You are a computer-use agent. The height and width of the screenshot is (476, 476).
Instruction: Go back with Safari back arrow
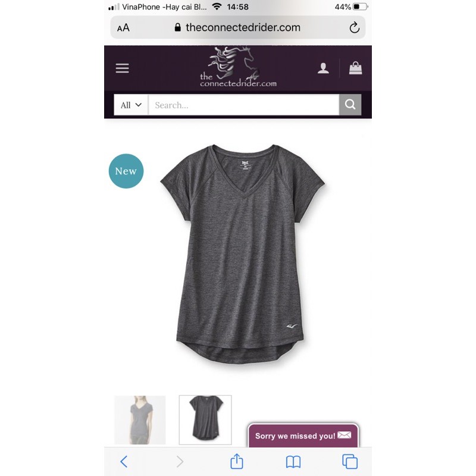124,462
